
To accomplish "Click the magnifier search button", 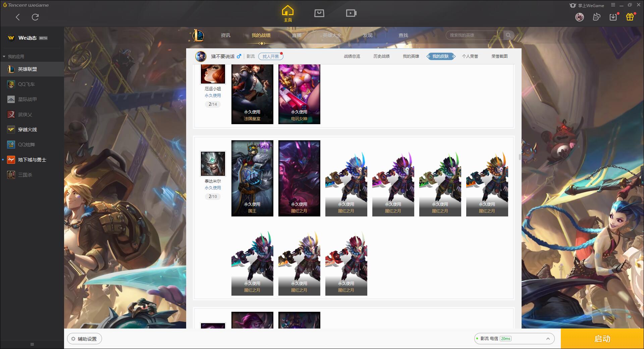I will 508,35.
